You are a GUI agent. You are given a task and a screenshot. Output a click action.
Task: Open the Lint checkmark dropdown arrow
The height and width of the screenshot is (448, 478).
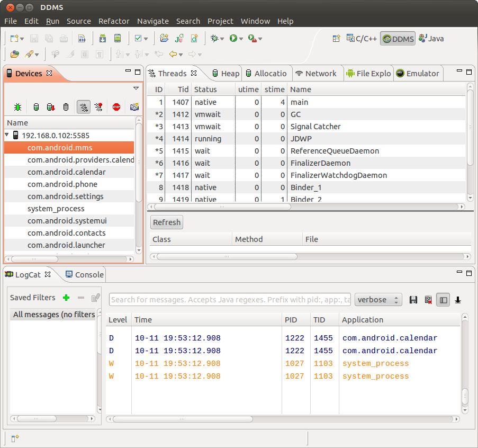coord(146,39)
